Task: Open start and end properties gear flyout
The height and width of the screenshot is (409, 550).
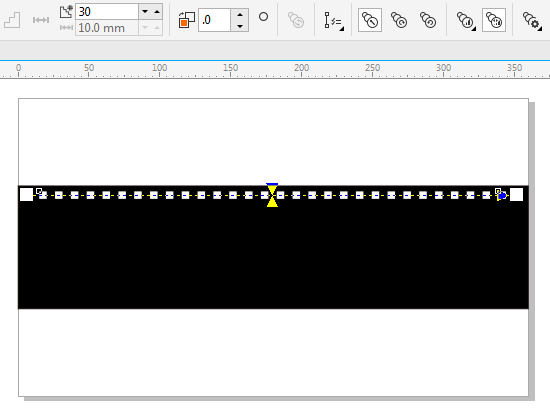Action: pyautogui.click(x=532, y=20)
